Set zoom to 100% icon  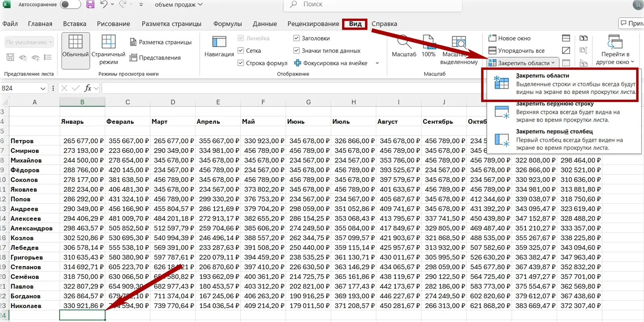click(x=428, y=42)
